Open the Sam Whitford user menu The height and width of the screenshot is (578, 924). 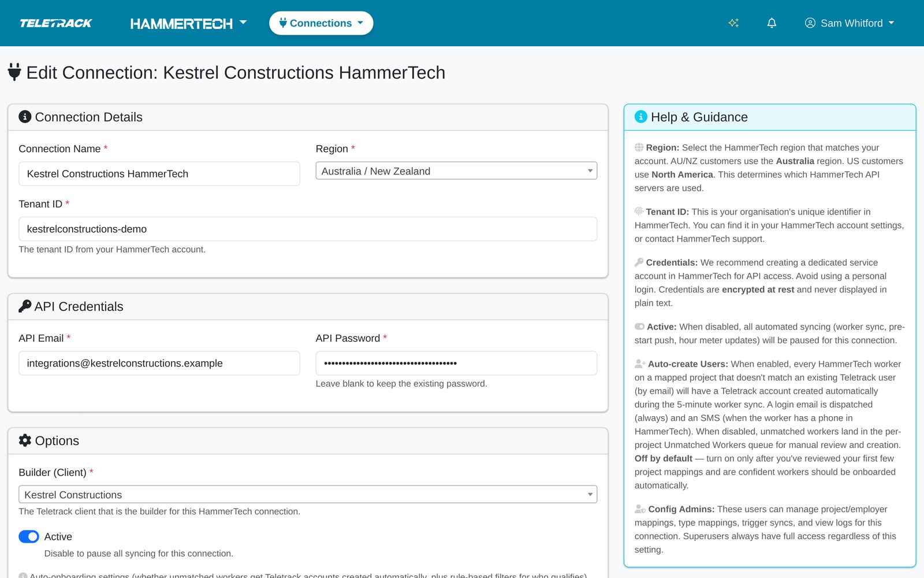pos(850,23)
